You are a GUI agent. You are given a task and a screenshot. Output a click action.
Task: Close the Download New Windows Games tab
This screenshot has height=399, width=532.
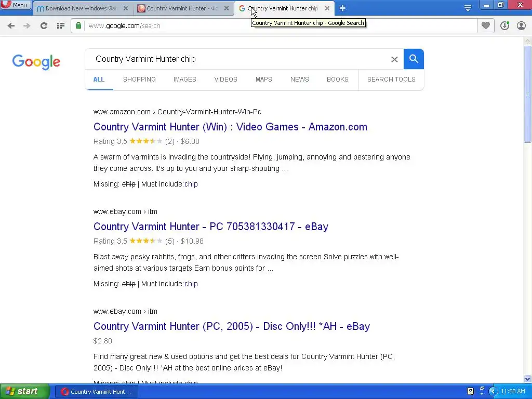click(x=126, y=8)
